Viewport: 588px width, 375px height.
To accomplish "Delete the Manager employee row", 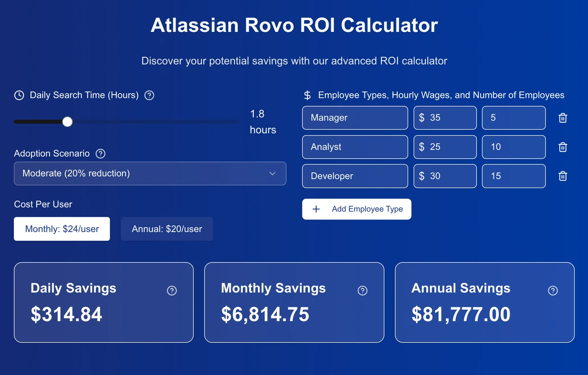I will pyautogui.click(x=563, y=118).
